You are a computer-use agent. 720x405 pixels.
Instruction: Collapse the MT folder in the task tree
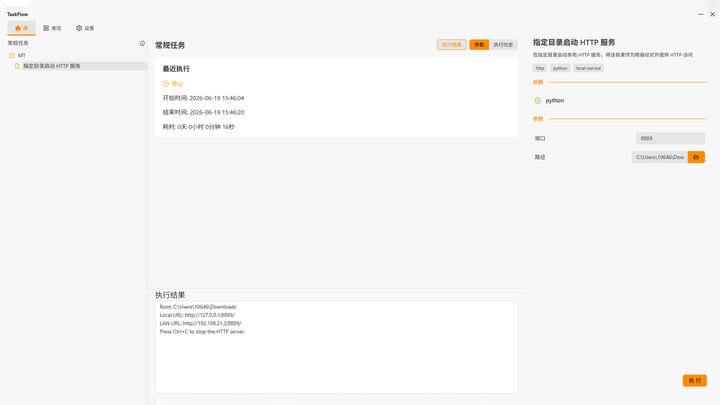coord(12,55)
